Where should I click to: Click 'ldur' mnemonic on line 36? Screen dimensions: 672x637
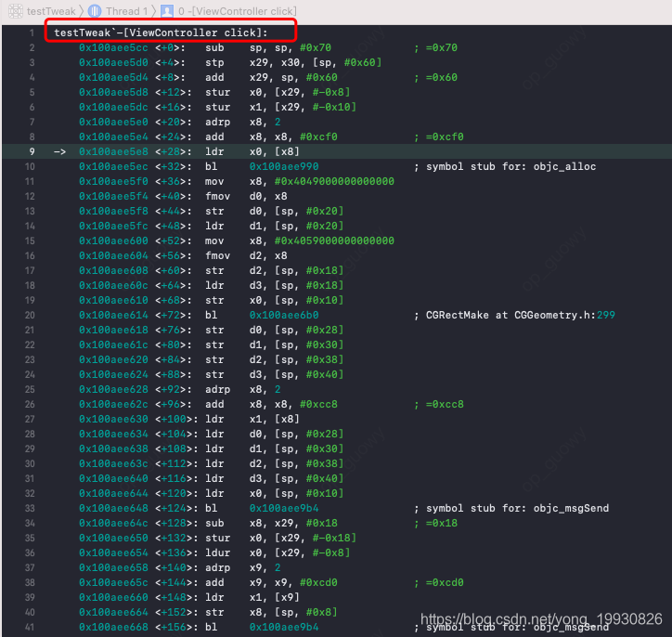tap(217, 553)
